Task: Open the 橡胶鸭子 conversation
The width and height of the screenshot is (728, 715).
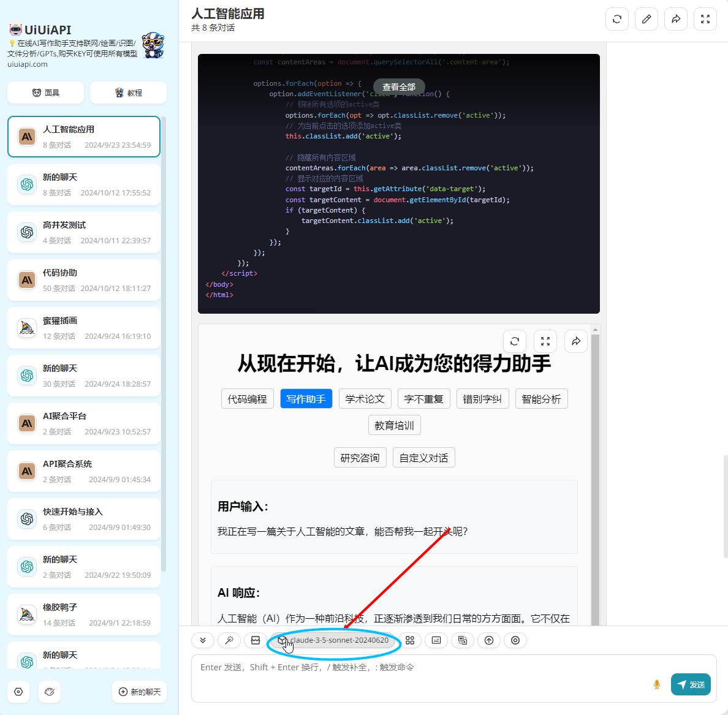Action: pos(84,615)
